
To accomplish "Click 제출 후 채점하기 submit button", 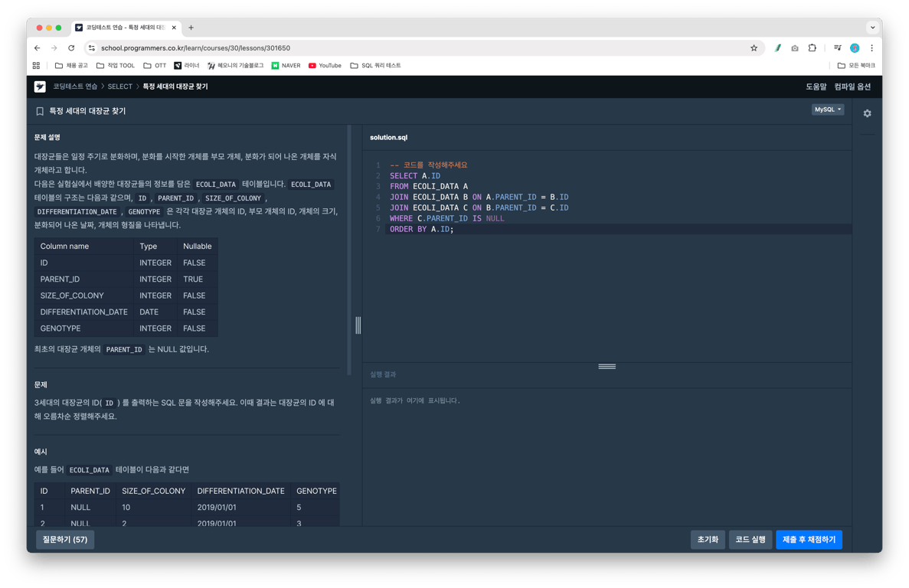I will pyautogui.click(x=809, y=539).
